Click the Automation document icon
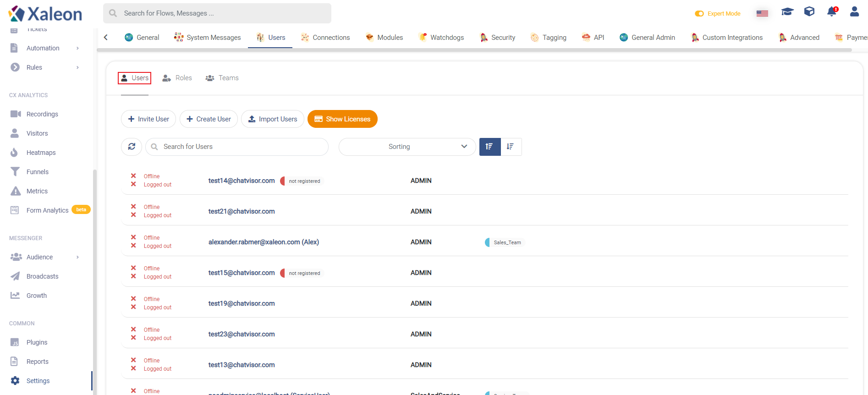This screenshot has height=395, width=868. [14, 48]
